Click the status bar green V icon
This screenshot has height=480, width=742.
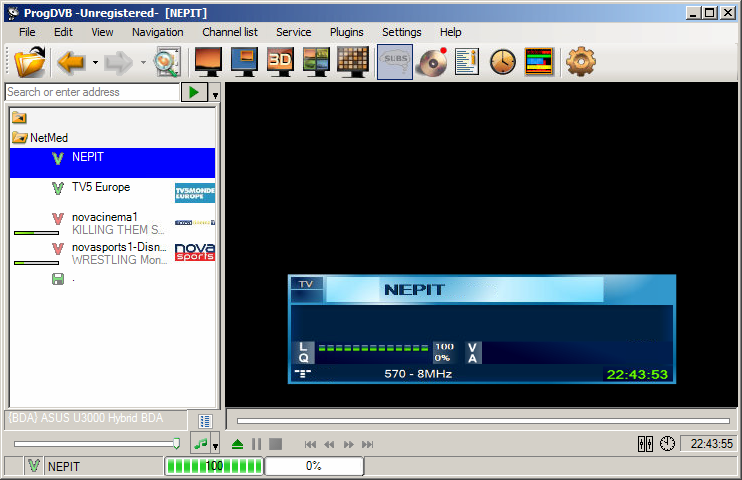click(34, 466)
